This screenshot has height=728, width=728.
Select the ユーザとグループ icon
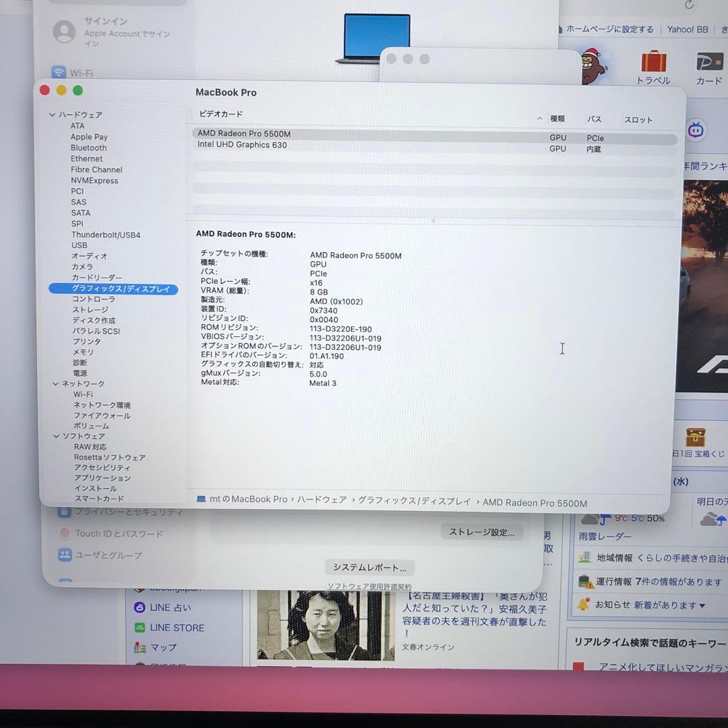(x=63, y=555)
